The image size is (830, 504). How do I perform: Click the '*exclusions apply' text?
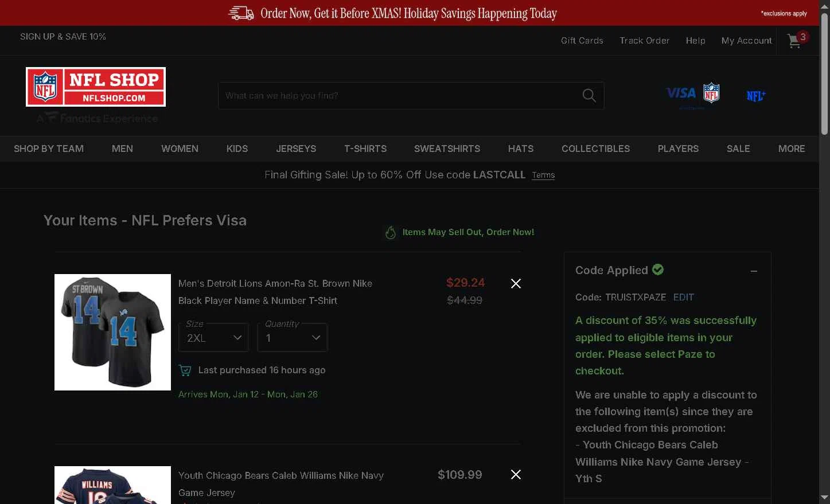pos(784,13)
